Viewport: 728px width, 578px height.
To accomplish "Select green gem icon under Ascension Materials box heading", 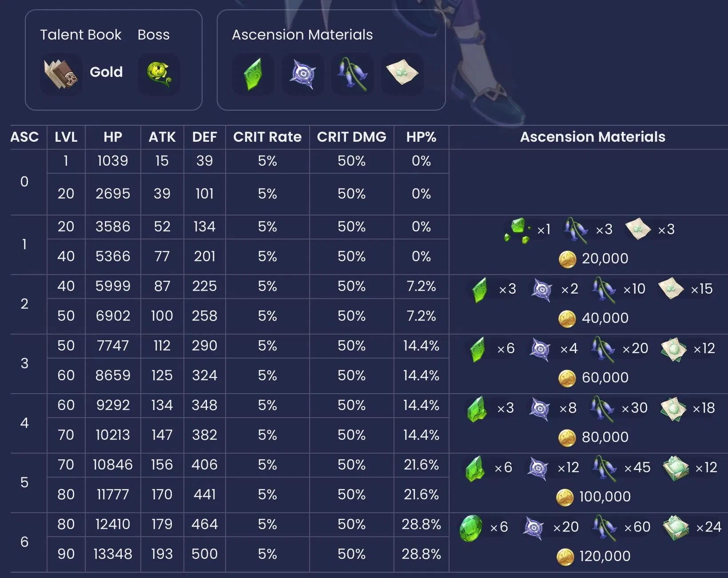I will pyautogui.click(x=253, y=74).
